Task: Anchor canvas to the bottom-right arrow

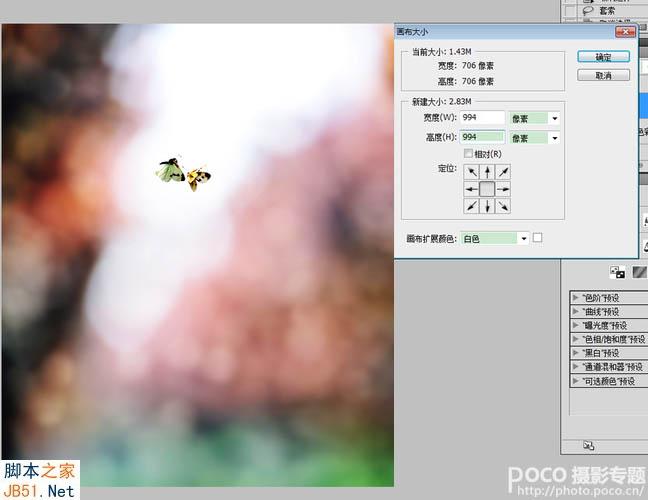Action: coord(503,206)
